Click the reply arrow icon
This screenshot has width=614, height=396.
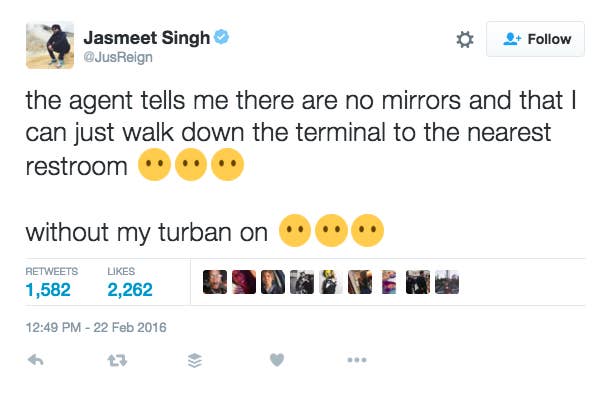(36, 360)
